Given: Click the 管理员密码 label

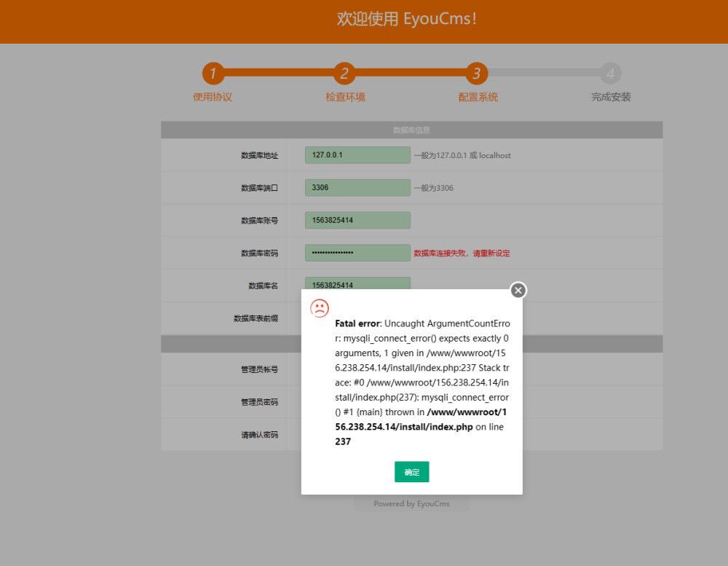Looking at the screenshot, I should click(x=260, y=402).
